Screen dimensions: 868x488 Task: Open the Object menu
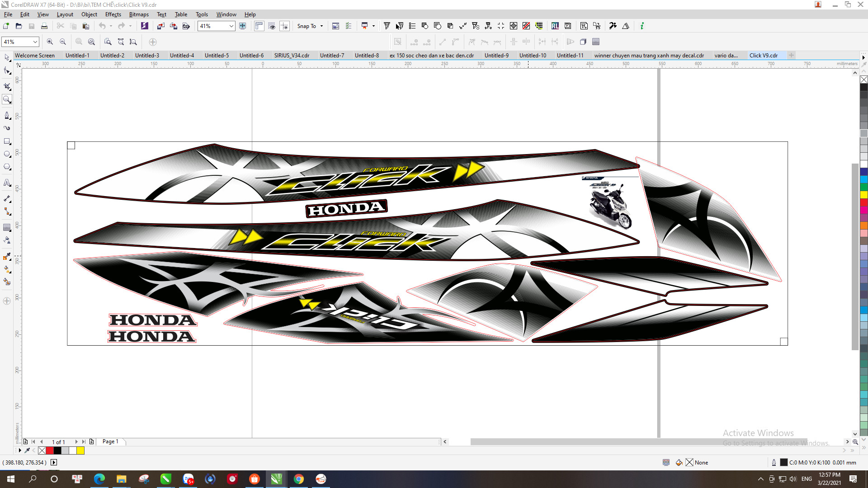89,14
